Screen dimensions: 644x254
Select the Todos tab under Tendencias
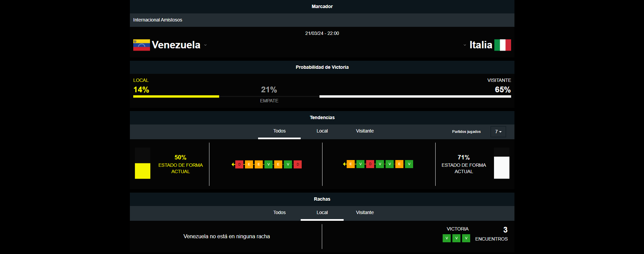point(279,131)
